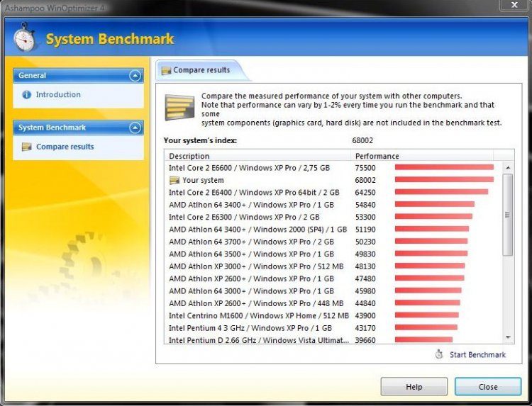The height and width of the screenshot is (406, 532).
Task: Click the chart icon on Compare results tab
Action: tap(166, 70)
